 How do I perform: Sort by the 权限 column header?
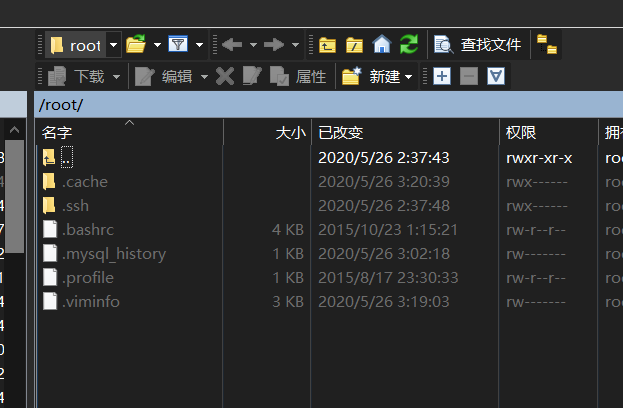pos(549,132)
